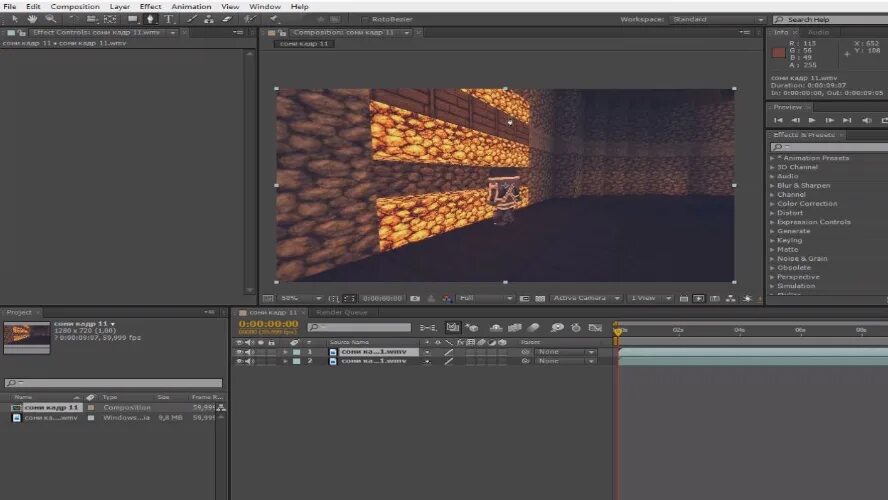Jump to last frame in Preview

(847, 120)
